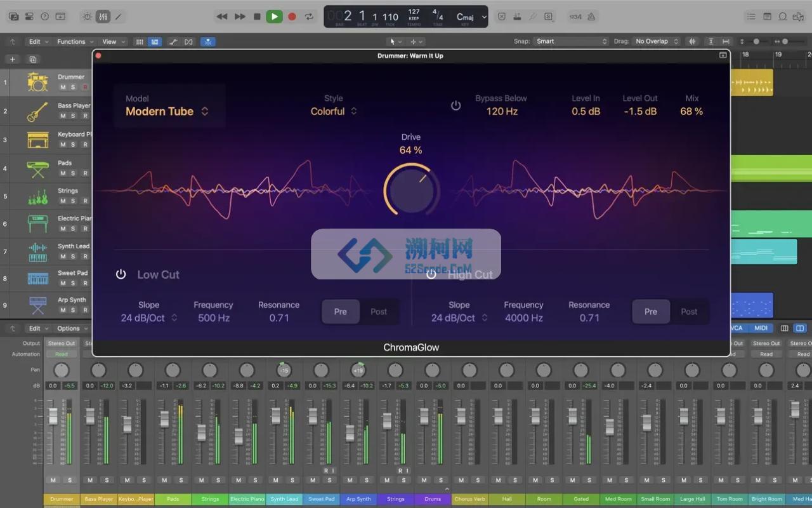
Task: Select Pre in High Cut section
Action: click(x=651, y=312)
